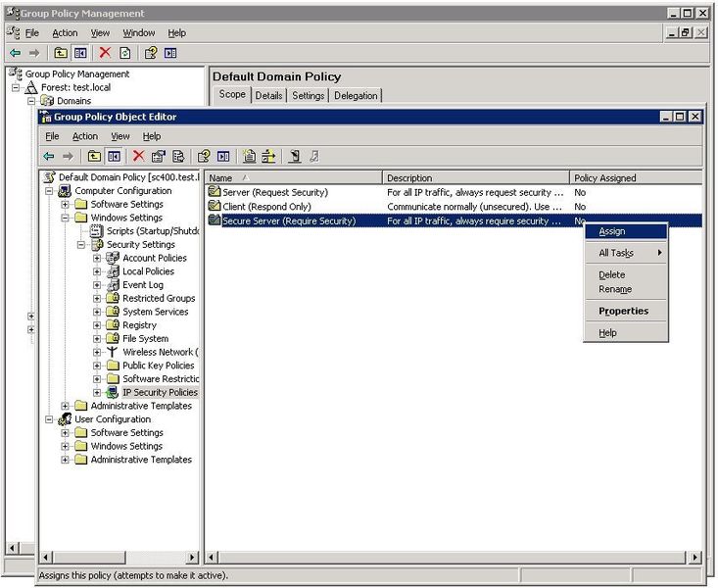
Task: Collapse Forest: test.local node
Action: [x=16, y=87]
